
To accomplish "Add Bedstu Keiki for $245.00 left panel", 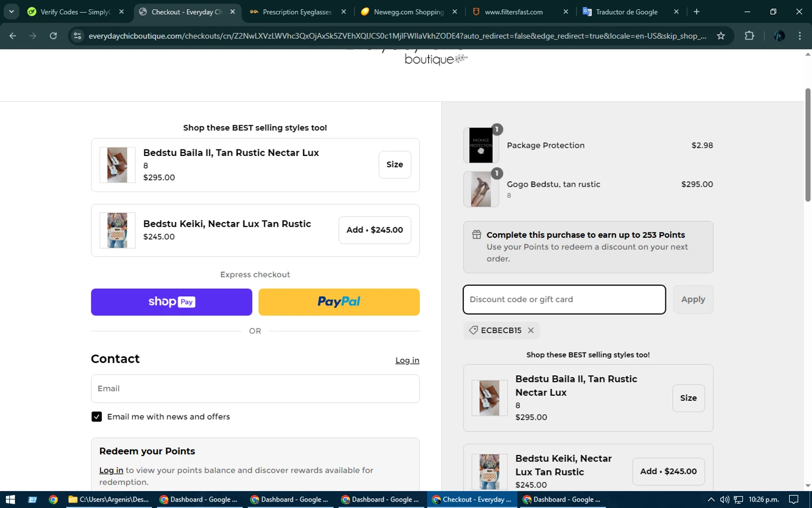I will [375, 230].
